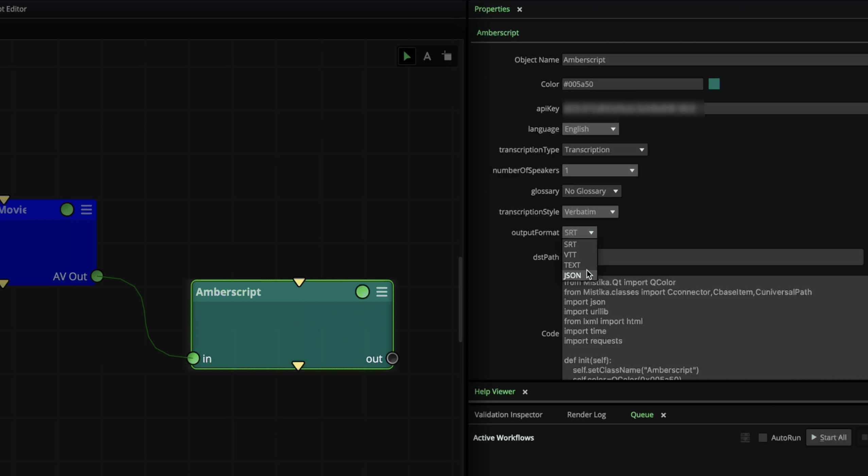Click the Amberscript in connector
Image resolution: width=868 pixels, height=476 pixels.
pyautogui.click(x=193, y=358)
